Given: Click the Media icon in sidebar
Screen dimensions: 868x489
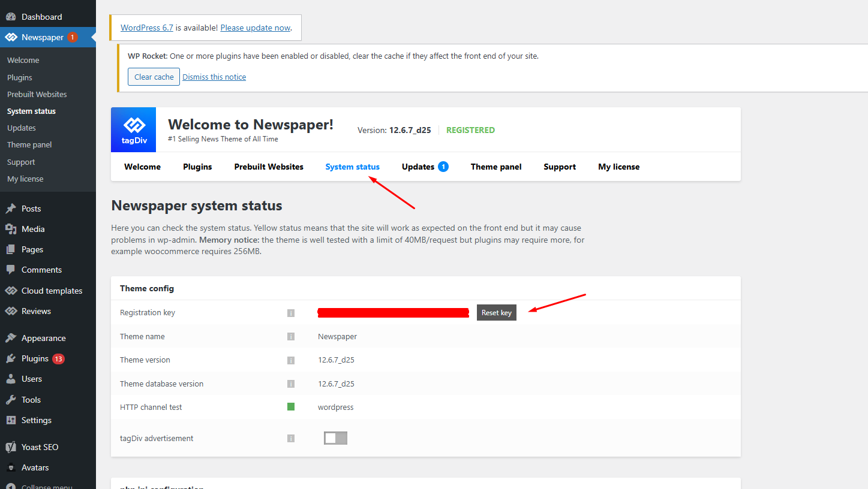Looking at the screenshot, I should (11, 229).
